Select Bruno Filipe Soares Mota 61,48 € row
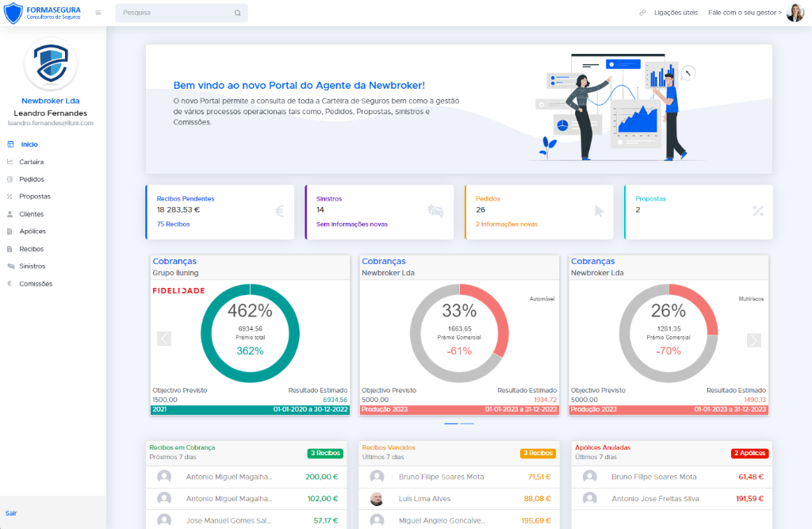Viewport: 812px width, 529px height. (672, 477)
